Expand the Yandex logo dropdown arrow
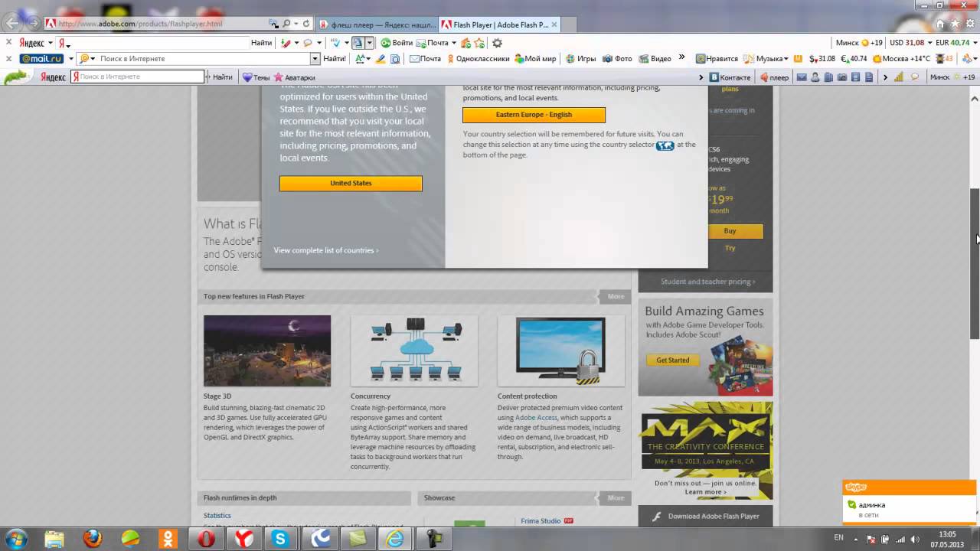The width and height of the screenshot is (980, 551). (x=51, y=43)
